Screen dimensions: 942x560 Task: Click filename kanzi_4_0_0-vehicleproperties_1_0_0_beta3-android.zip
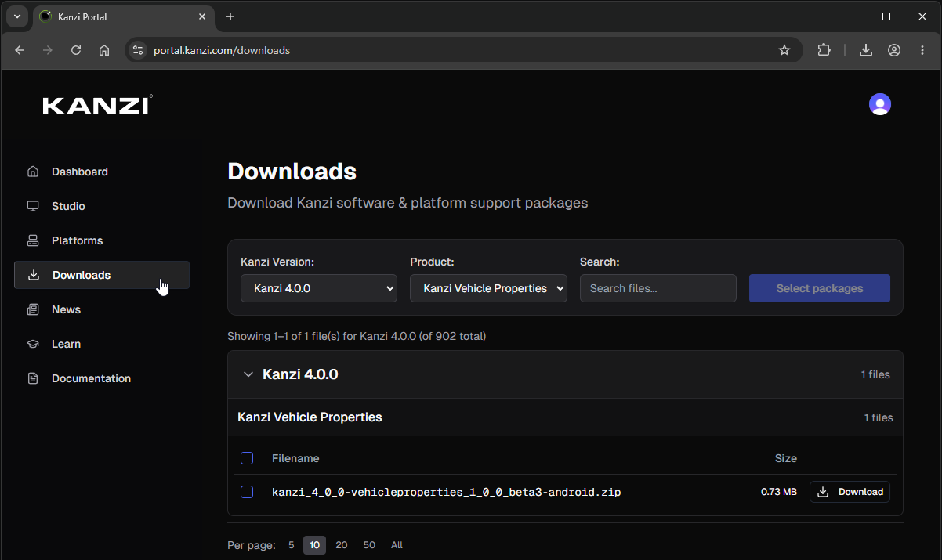447,492
